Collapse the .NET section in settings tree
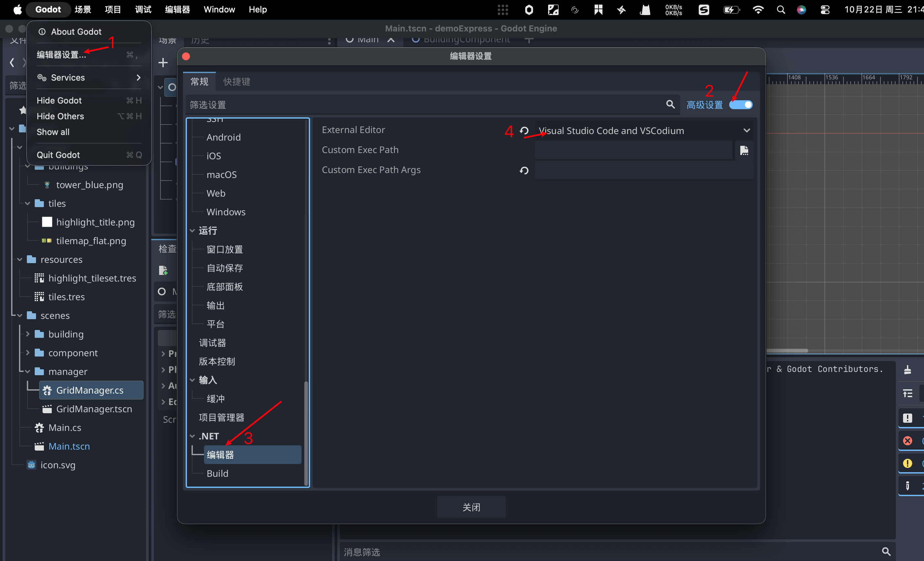Image resolution: width=924 pixels, height=561 pixels. tap(193, 436)
